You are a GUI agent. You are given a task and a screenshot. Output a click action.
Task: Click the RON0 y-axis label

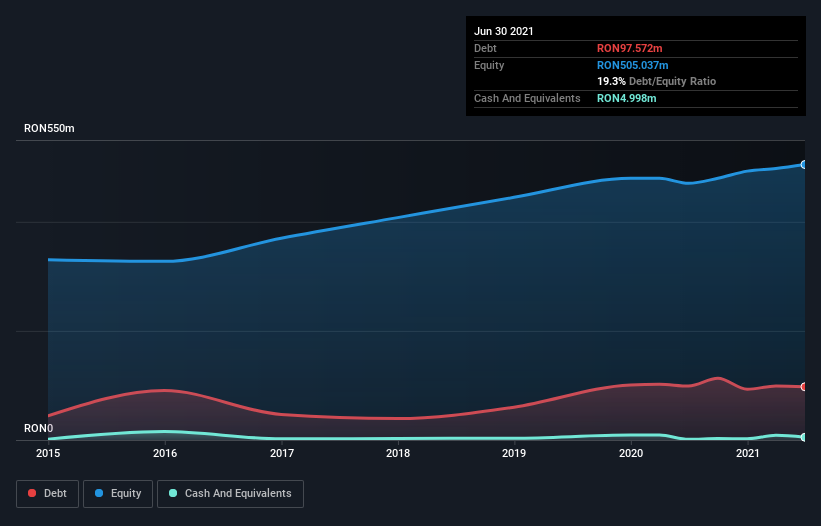point(38,429)
